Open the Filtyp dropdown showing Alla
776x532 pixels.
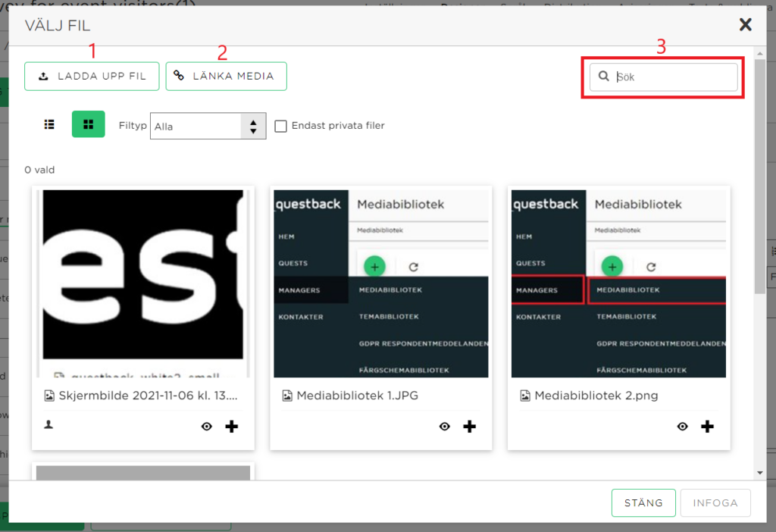[x=208, y=127]
